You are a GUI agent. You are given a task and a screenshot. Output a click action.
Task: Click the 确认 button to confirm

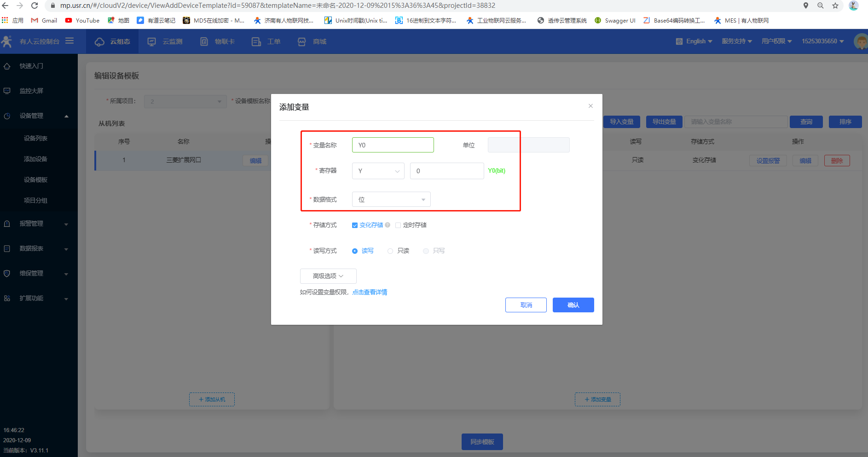coord(573,305)
